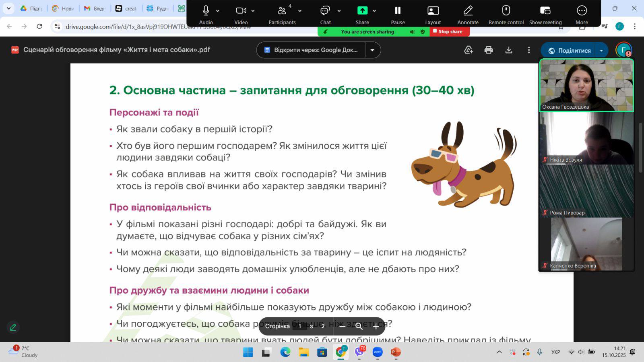This screenshot has height=362, width=644.
Task: Download the PDF file
Action: coord(509,50)
